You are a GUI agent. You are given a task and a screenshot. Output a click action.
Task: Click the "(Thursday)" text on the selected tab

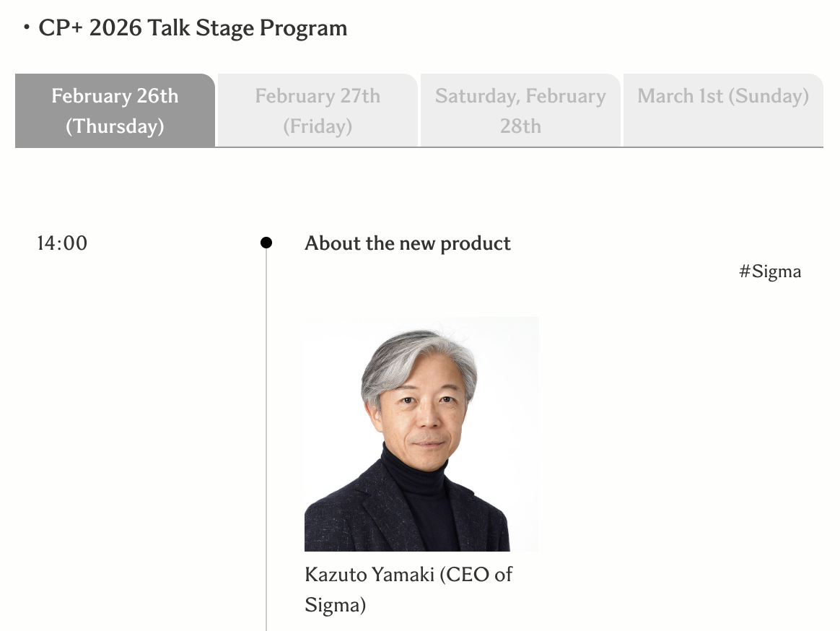[115, 126]
